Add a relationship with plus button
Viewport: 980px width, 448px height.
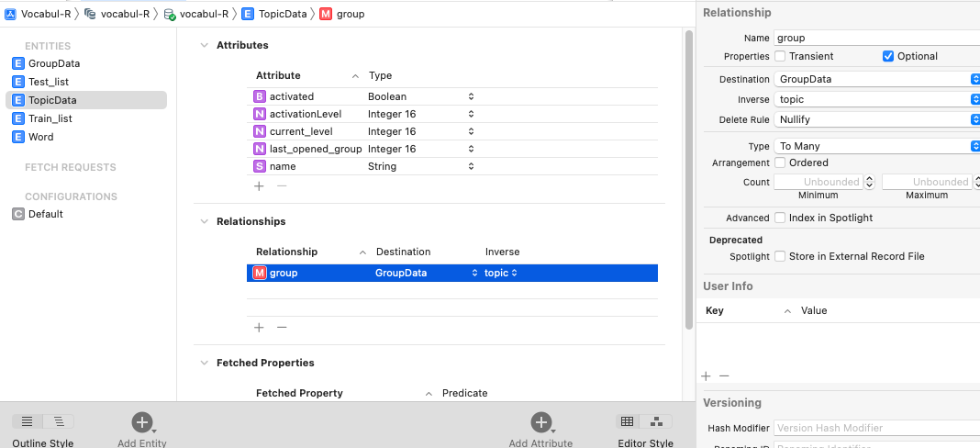tap(260, 327)
